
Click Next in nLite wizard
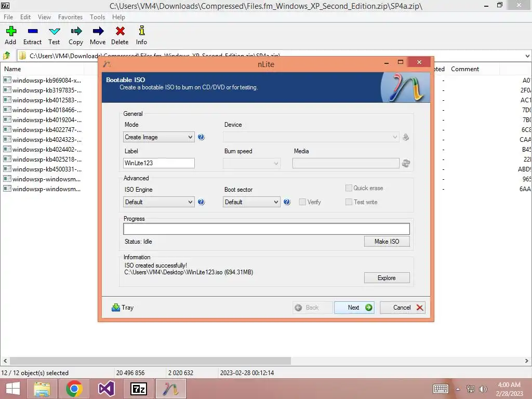354,308
